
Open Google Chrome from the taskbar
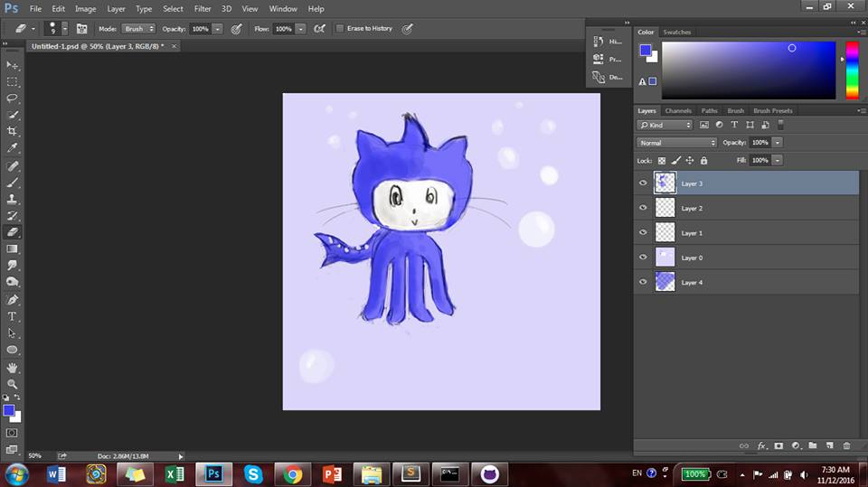point(292,473)
